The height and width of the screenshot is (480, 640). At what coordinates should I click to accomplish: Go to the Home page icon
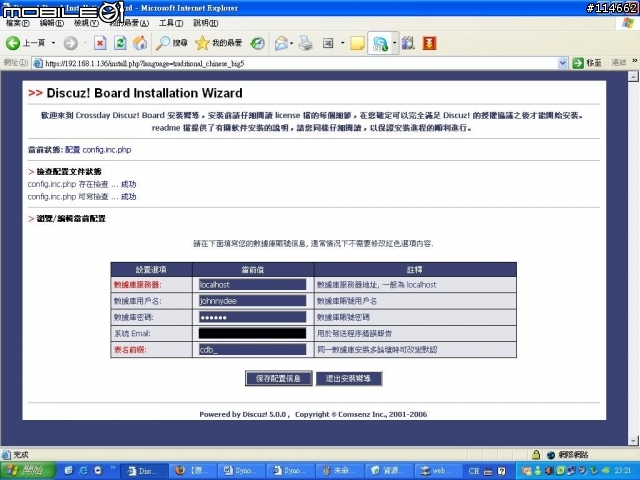[x=140, y=43]
